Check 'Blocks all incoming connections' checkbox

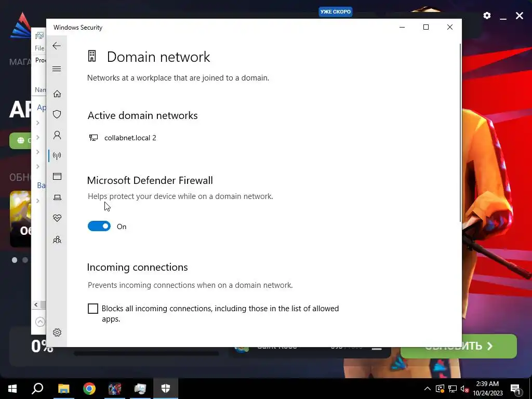tap(93, 309)
